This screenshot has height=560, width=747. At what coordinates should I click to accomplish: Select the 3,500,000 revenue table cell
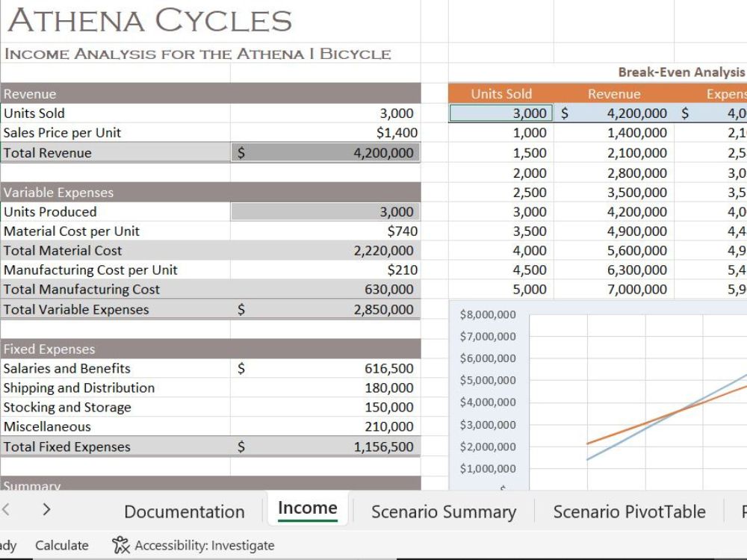click(614, 192)
